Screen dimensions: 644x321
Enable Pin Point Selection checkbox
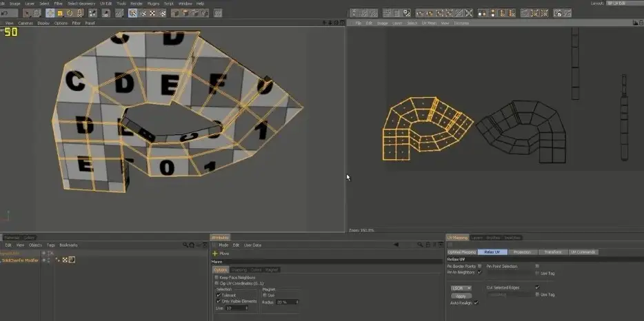click(537, 266)
